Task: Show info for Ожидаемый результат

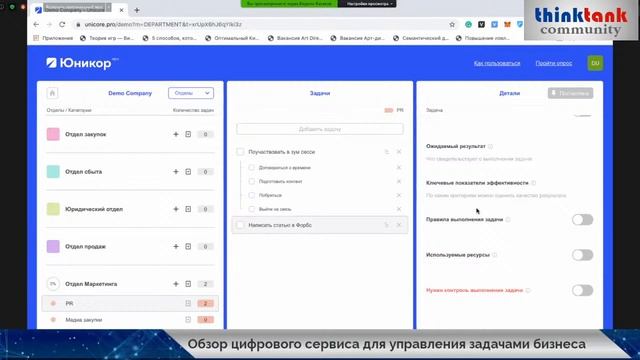Action: coord(490,146)
